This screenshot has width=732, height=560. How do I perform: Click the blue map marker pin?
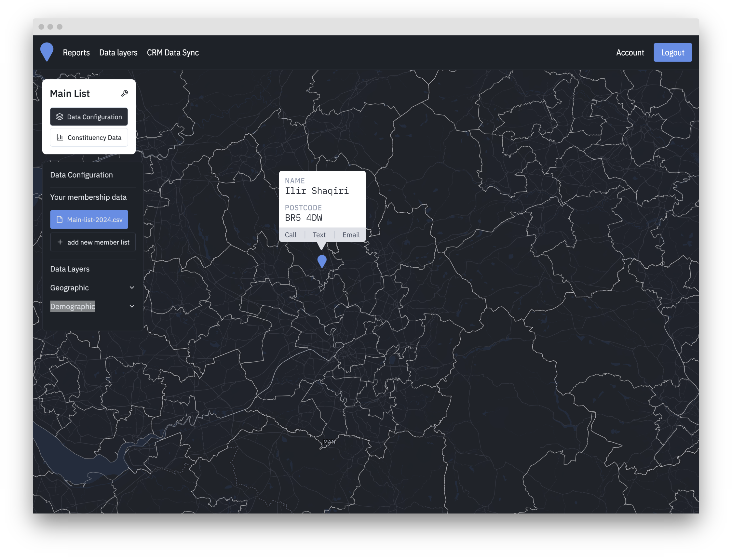322,261
